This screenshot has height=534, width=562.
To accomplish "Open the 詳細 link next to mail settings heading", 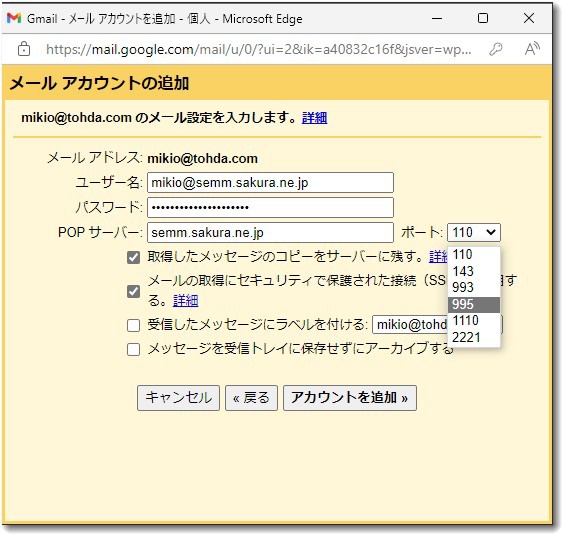I will pos(314,118).
